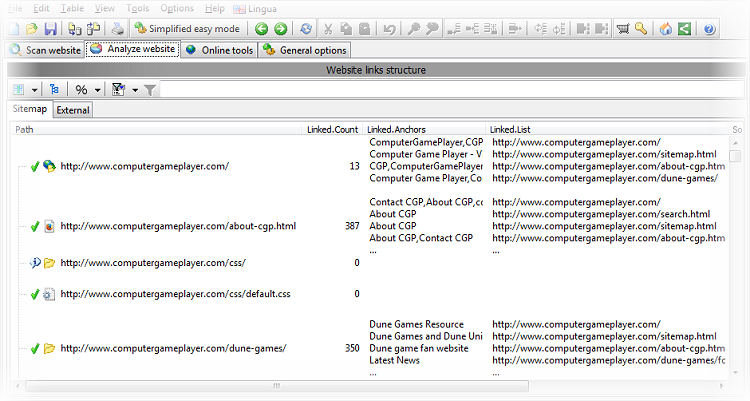750x401 pixels.
Task: Select the about-cgp.html path row
Action: click(178, 226)
